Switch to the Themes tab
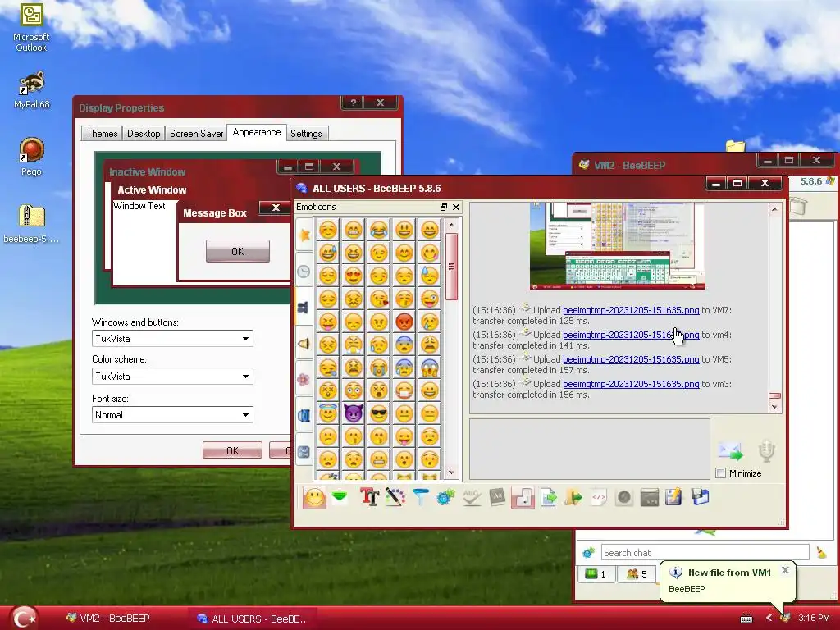Viewport: 840px width, 630px height. pyautogui.click(x=102, y=134)
